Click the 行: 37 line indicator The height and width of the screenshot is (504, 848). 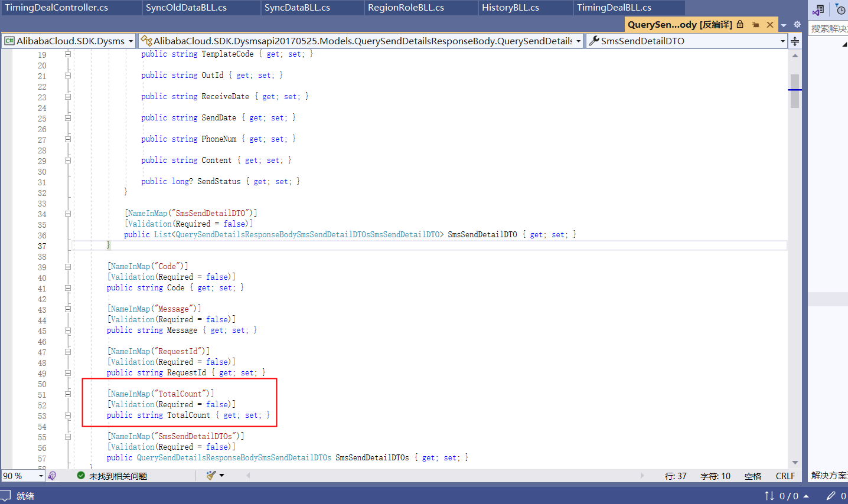pyautogui.click(x=676, y=476)
